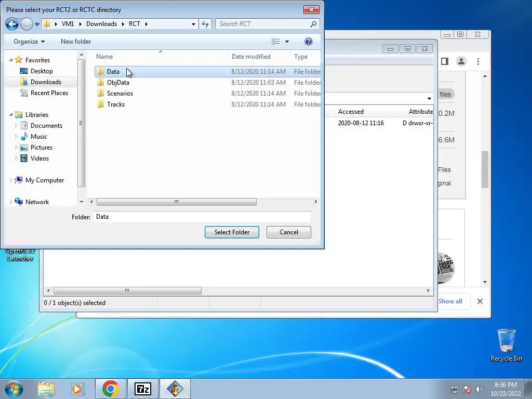The width and height of the screenshot is (532, 399).
Task: Select My Computer
Action: [45, 180]
